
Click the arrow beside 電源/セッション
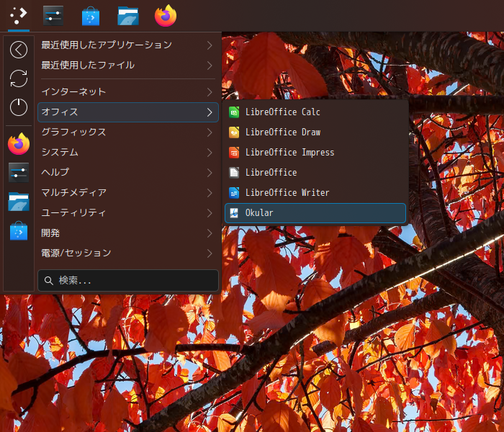tap(210, 253)
